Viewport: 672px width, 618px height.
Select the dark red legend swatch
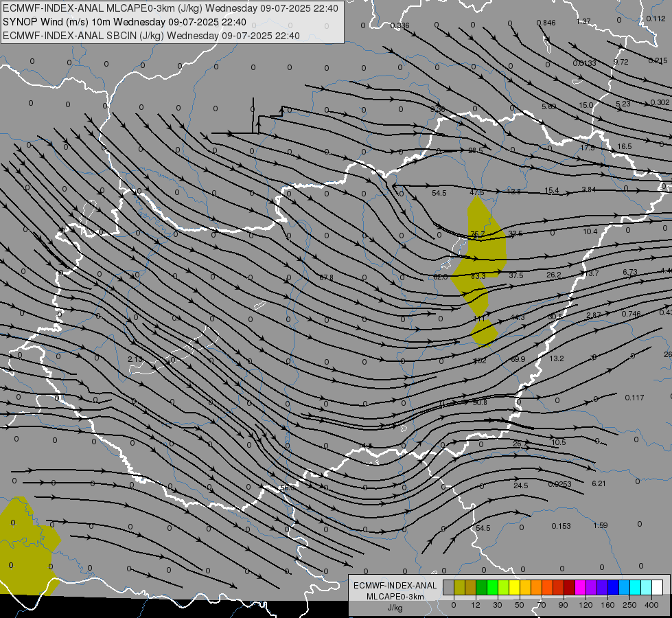click(x=569, y=587)
